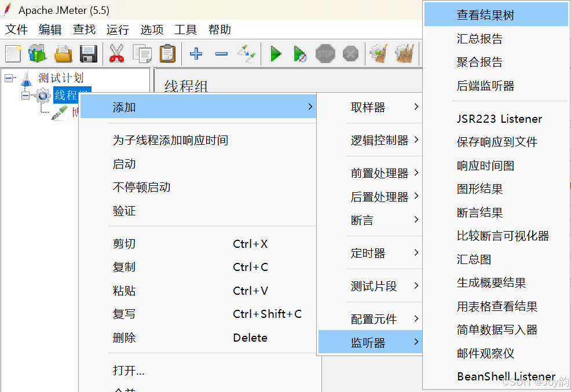
Task: Collapse the 测试计划 tree node
Action: click(x=9, y=78)
